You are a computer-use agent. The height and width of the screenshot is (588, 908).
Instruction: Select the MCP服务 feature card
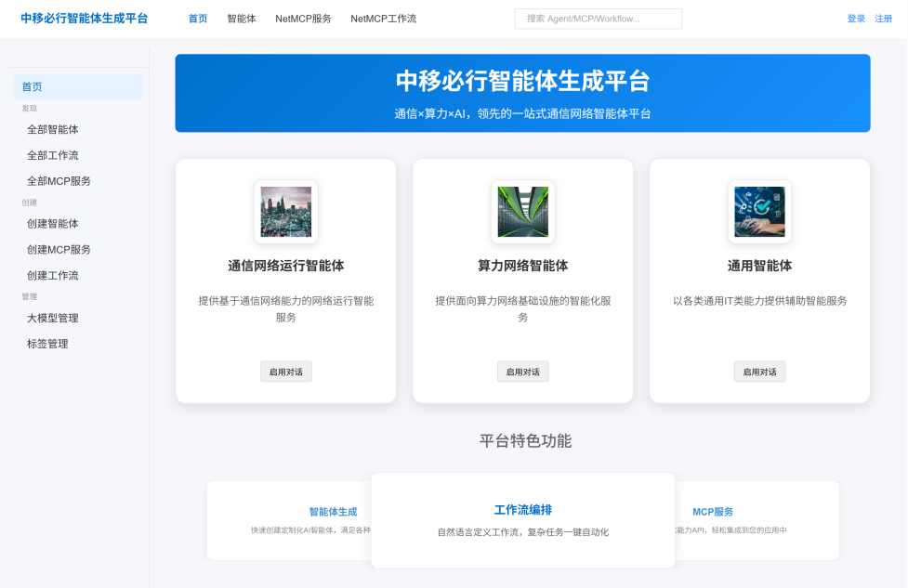pyautogui.click(x=757, y=520)
